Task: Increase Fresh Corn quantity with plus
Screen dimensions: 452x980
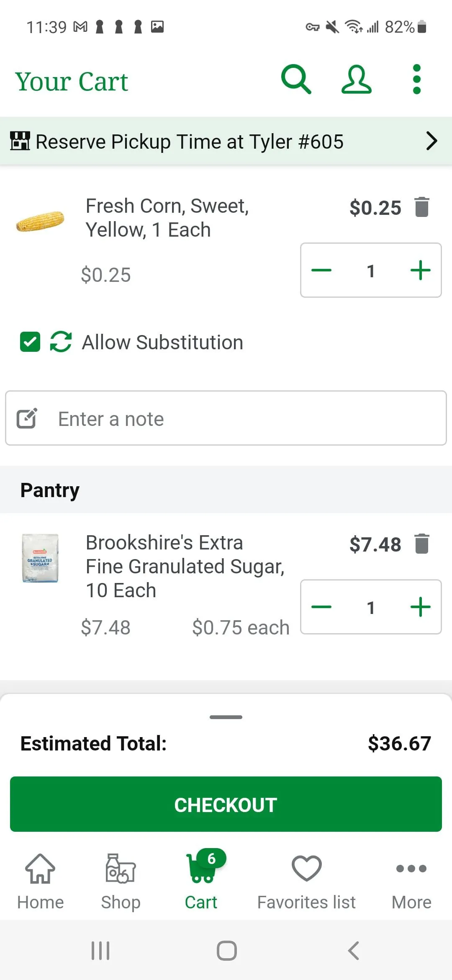Action: click(x=420, y=270)
